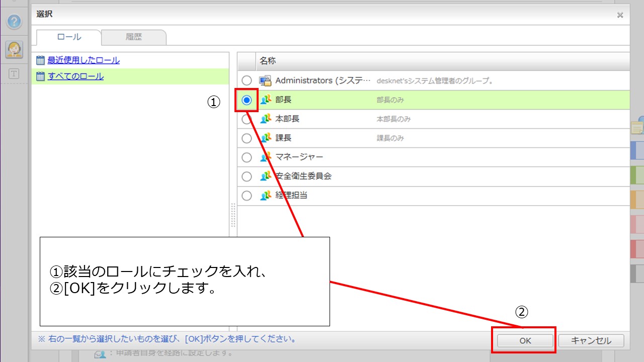Screen dimensions: 644x362
Task: Click the Administrators (システ… role name
Action: (x=323, y=80)
